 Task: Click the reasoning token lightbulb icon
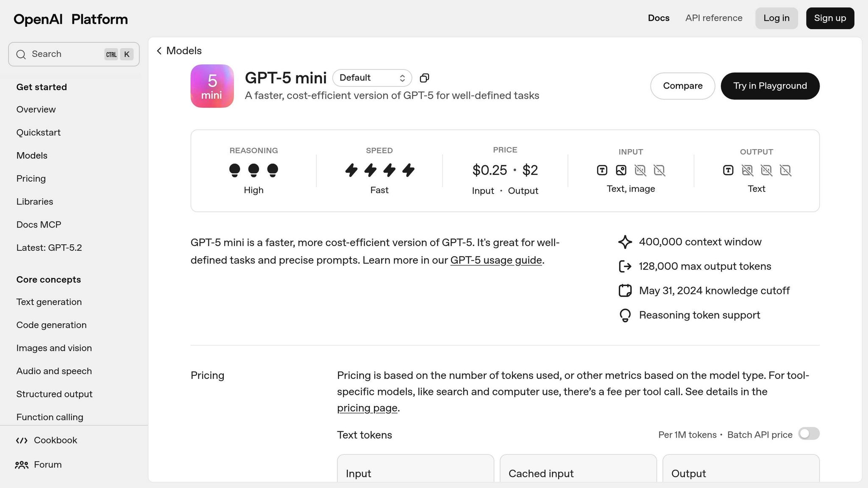(x=625, y=316)
